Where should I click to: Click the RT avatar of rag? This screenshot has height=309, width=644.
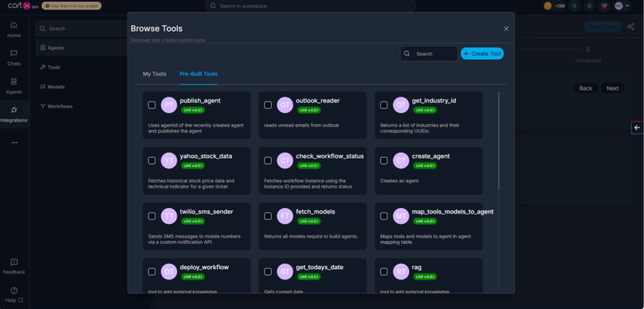coord(401,272)
